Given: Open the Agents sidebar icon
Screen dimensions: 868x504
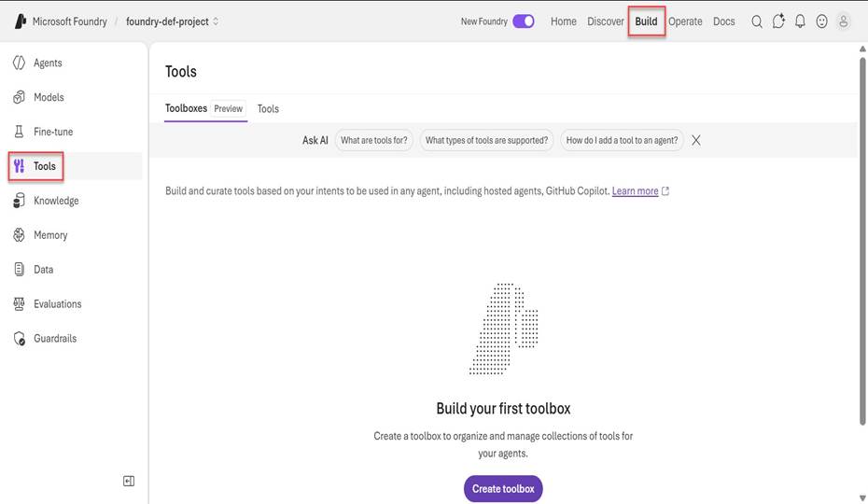Looking at the screenshot, I should click(19, 63).
